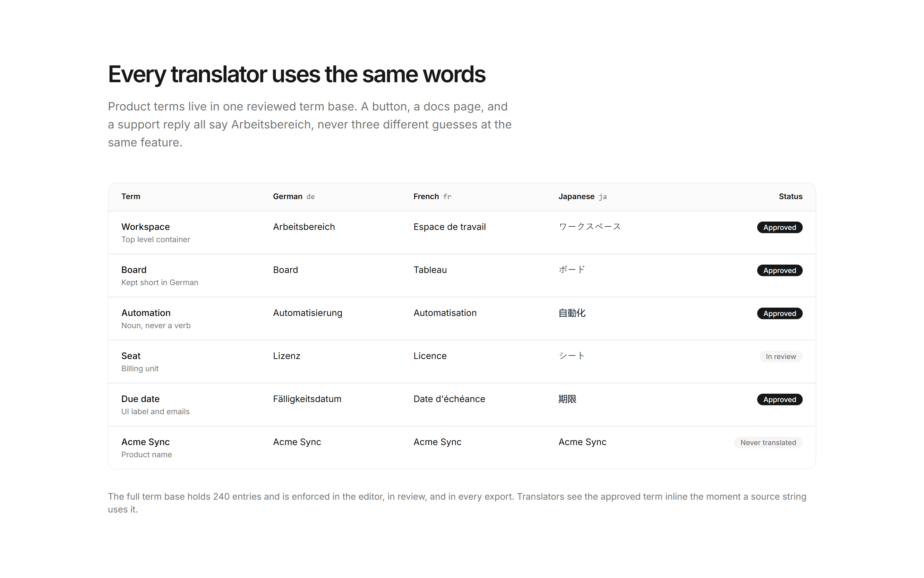Click the Lizenz cell

click(287, 356)
